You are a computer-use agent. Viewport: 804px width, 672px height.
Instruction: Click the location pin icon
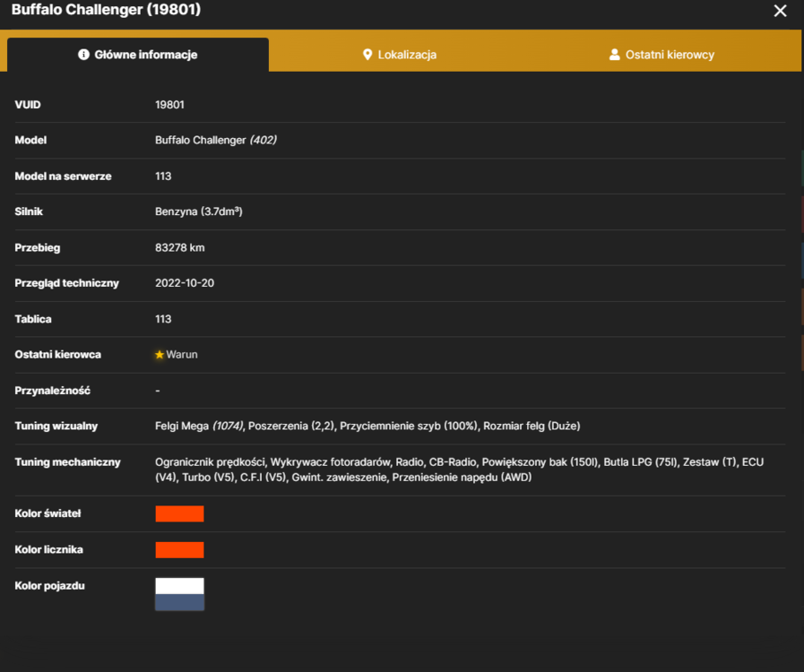pos(367,55)
